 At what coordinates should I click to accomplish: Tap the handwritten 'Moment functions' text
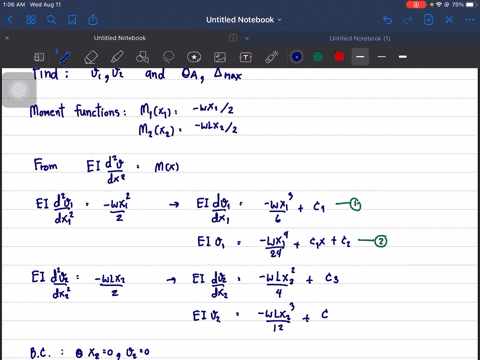[77, 111]
